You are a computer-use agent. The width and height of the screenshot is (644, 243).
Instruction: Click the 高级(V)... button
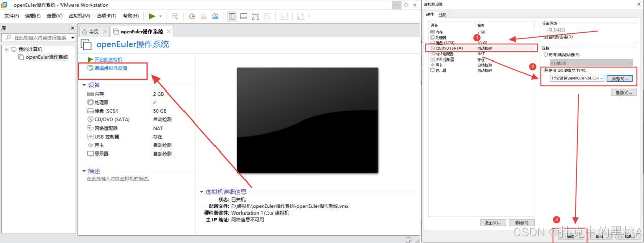[624, 93]
